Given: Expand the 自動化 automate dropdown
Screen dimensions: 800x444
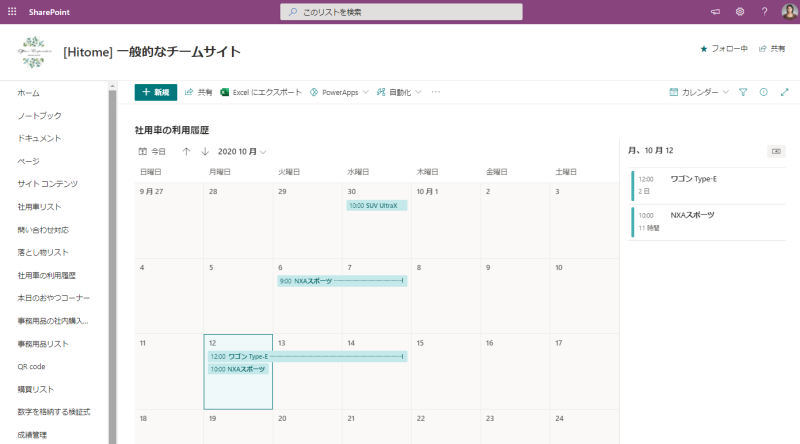Looking at the screenshot, I should (x=399, y=92).
